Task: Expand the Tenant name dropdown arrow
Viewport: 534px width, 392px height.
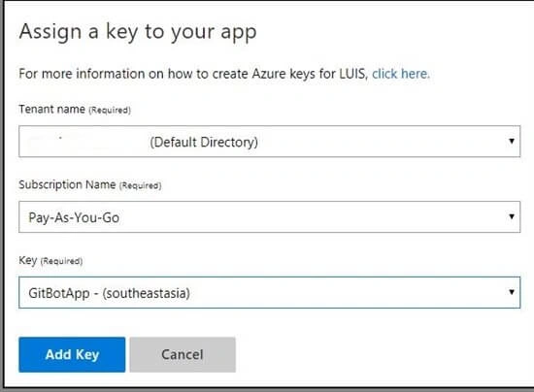Action: click(x=511, y=142)
